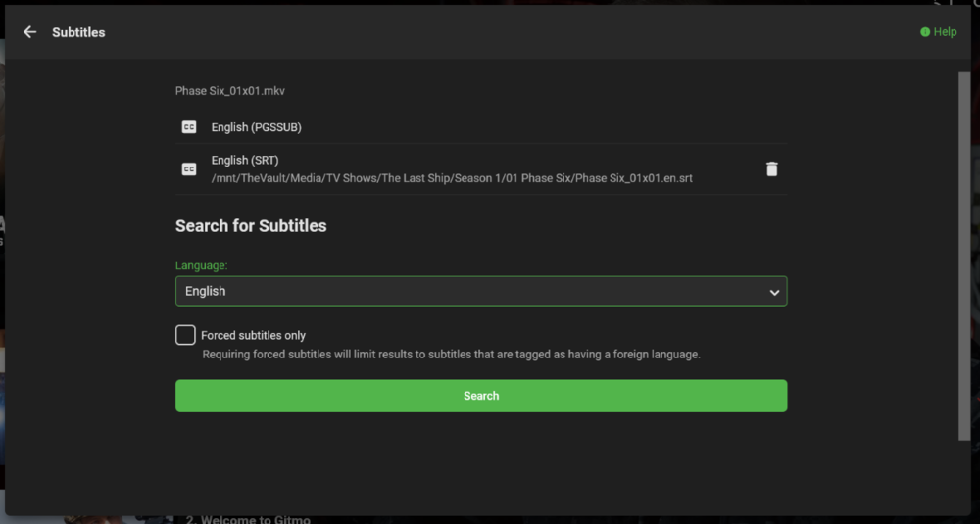The width and height of the screenshot is (980, 524).
Task: Click the Subtitles dialog title
Action: click(x=78, y=32)
